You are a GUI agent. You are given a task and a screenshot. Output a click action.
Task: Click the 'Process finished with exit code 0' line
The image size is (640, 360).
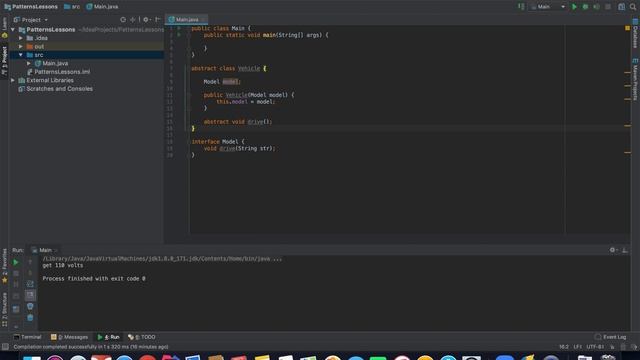coord(94,279)
